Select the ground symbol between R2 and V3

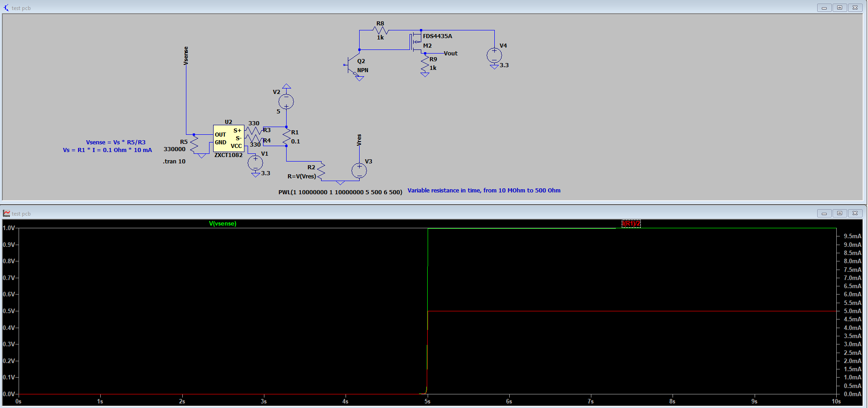(340, 182)
